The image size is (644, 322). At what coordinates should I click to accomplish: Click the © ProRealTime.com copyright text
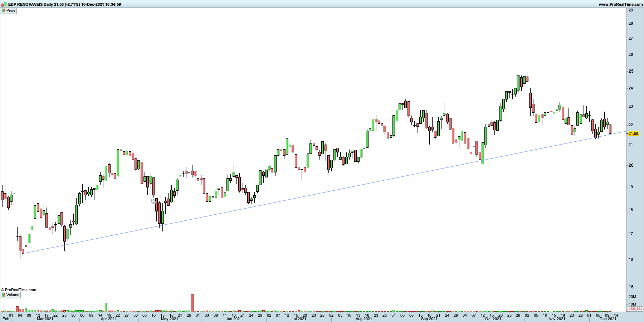19,290
